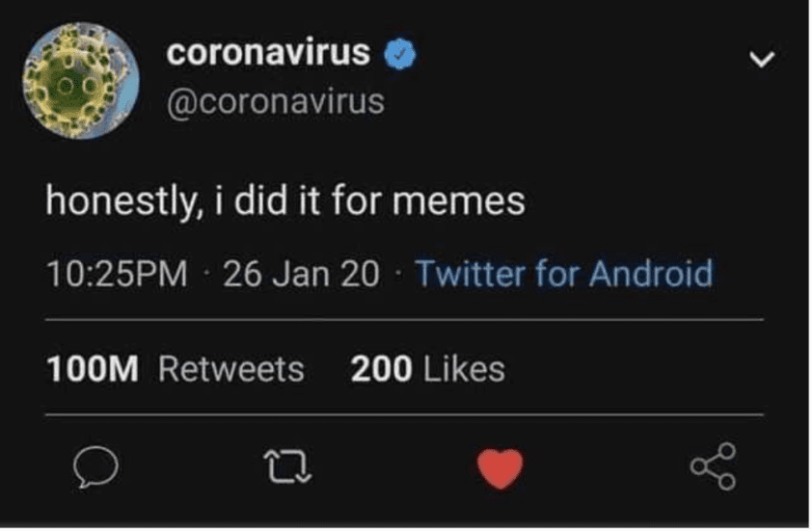Viewport: 812px width, 531px height.
Task: Click the 200 like count number
Action: [382, 368]
